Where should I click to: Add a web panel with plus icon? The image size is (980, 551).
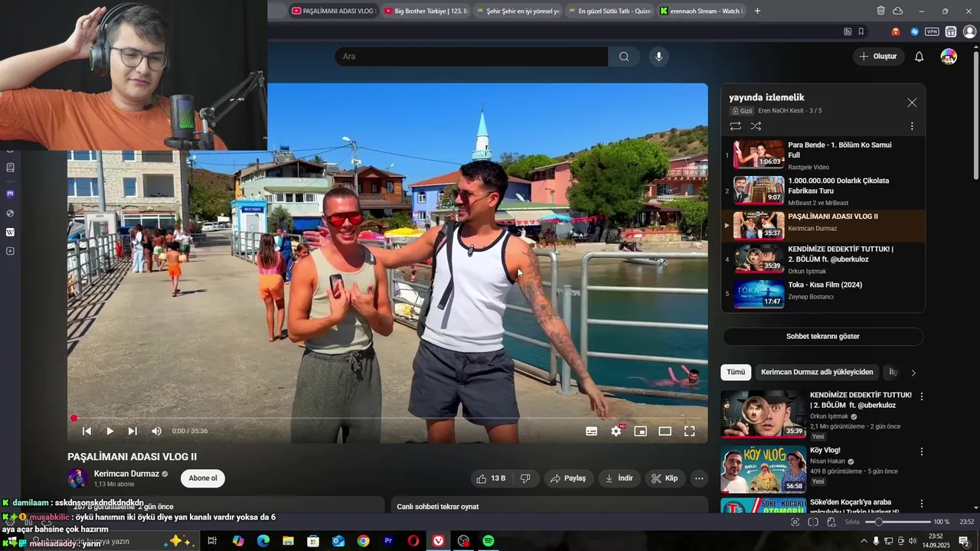10,251
